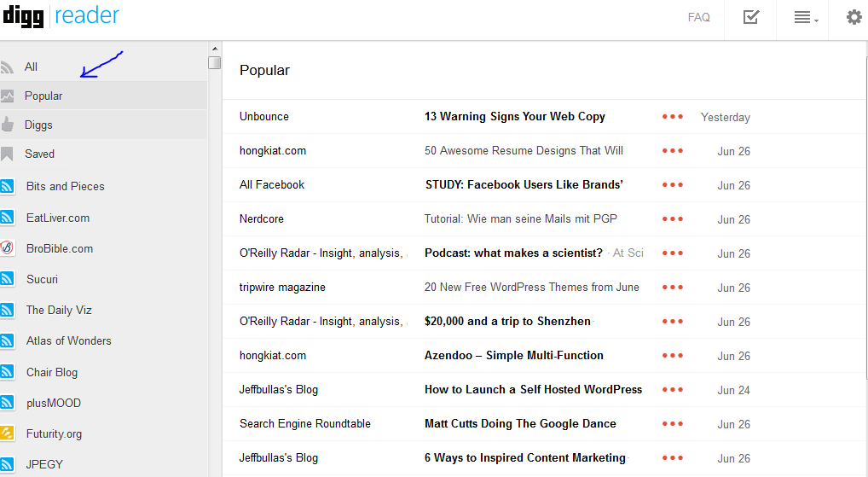Click red dots on 50 Awesome Resume Designs row

(x=673, y=151)
